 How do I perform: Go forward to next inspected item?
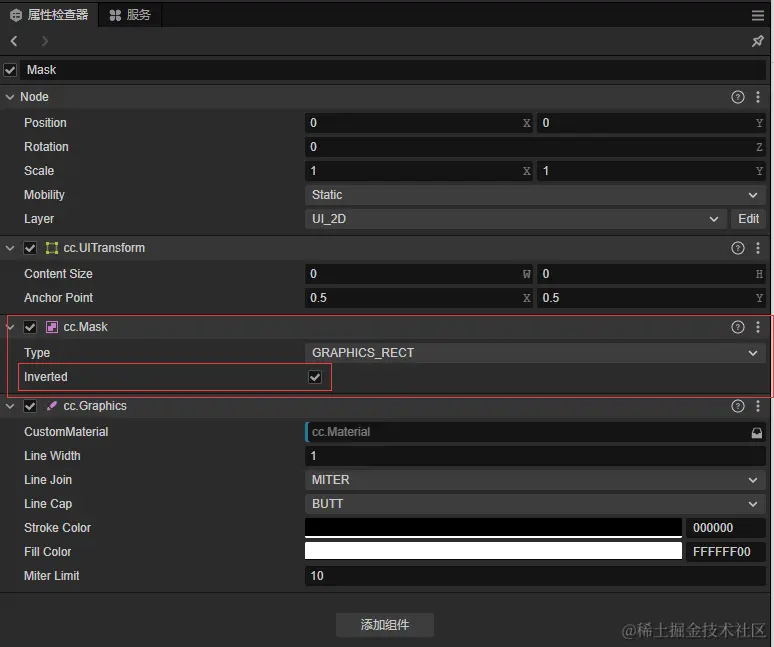(x=44, y=41)
